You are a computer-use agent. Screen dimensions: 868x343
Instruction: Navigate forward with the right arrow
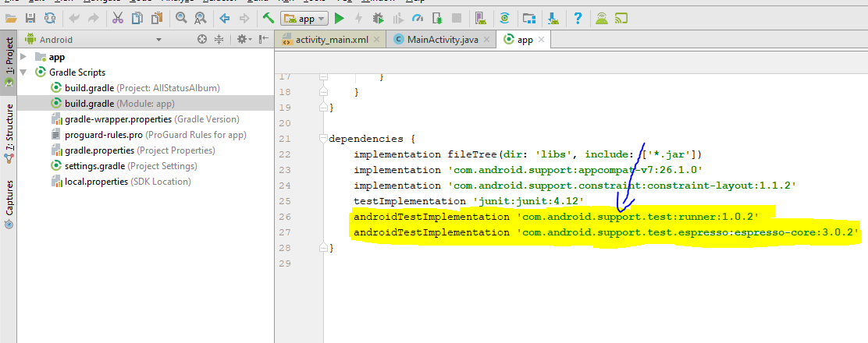pyautogui.click(x=244, y=18)
